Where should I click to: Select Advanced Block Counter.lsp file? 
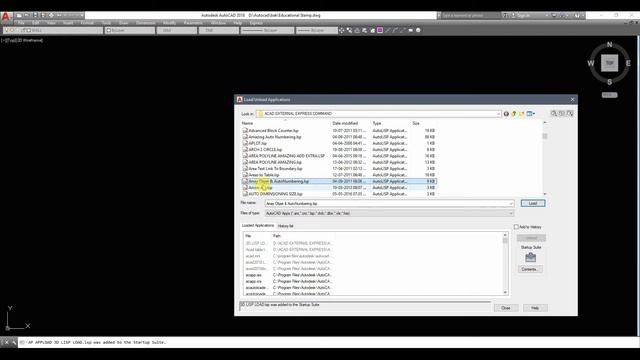click(273, 131)
